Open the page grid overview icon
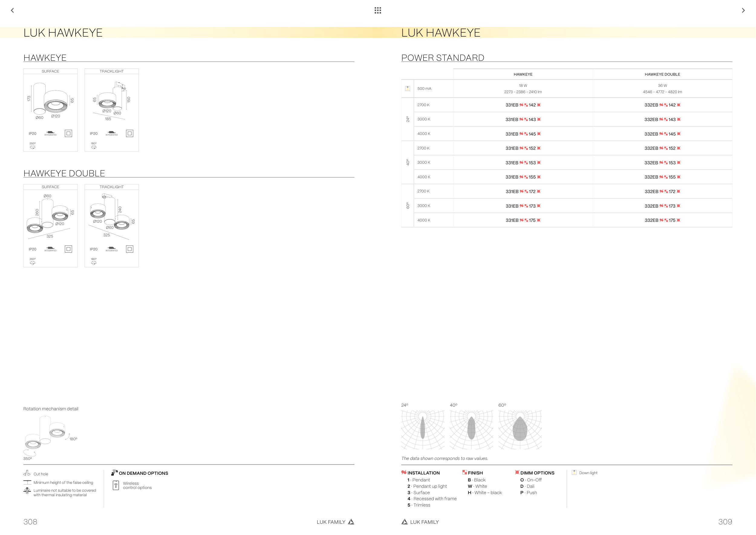 (378, 11)
